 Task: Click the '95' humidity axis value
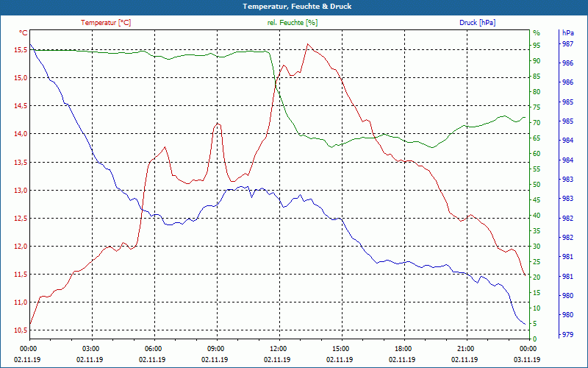(x=537, y=46)
